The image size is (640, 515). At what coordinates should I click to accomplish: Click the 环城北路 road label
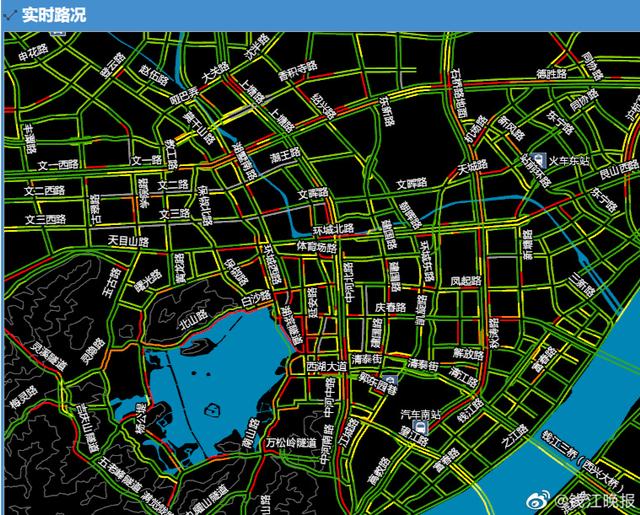(x=333, y=229)
